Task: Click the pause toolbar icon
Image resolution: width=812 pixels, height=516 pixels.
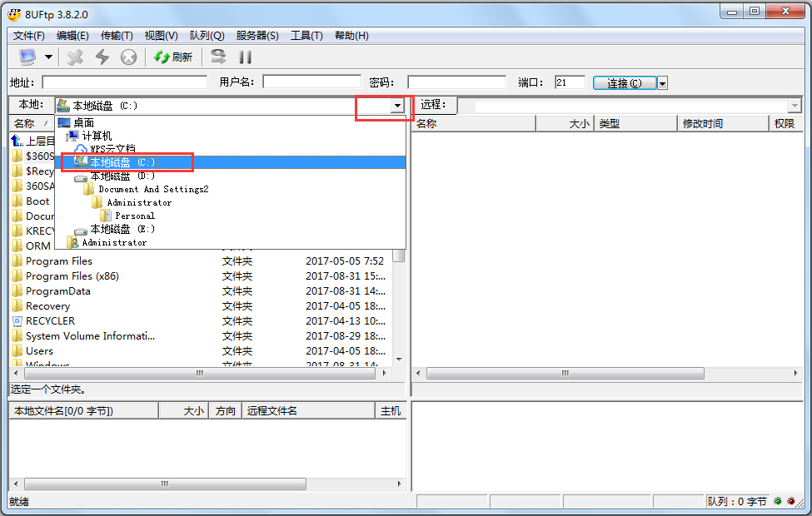Action: [245, 57]
